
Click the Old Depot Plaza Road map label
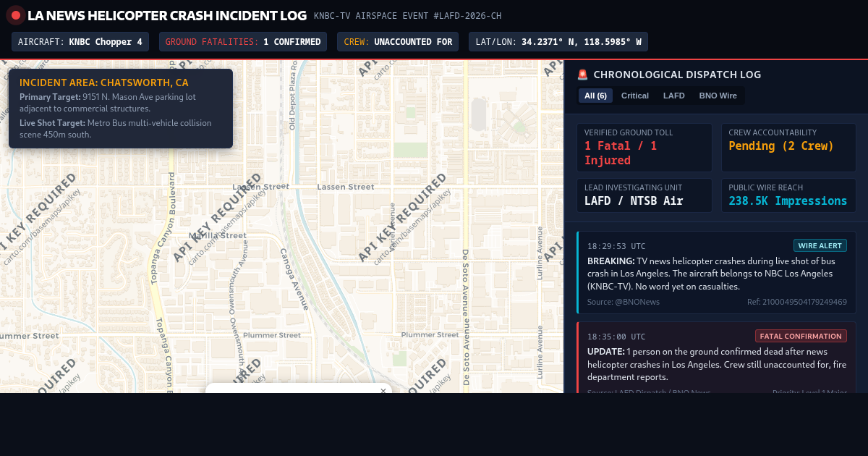point(293,95)
